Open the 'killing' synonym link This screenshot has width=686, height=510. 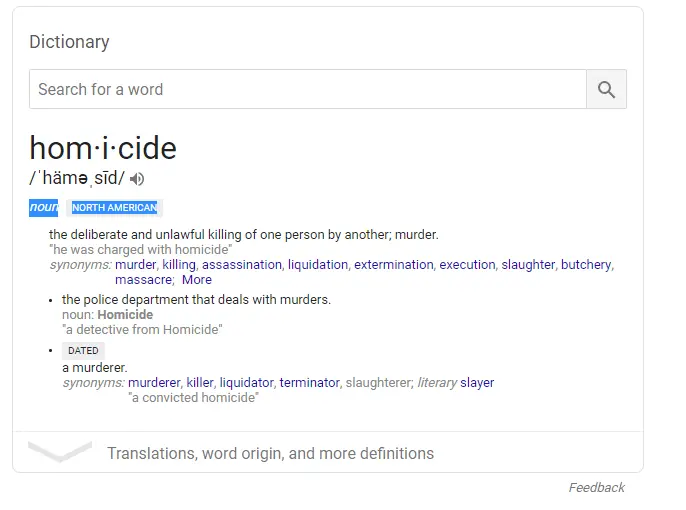point(179,265)
